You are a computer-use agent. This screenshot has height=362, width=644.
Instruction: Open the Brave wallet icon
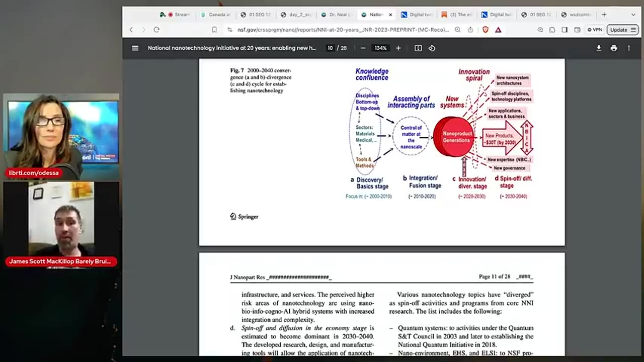577,30
